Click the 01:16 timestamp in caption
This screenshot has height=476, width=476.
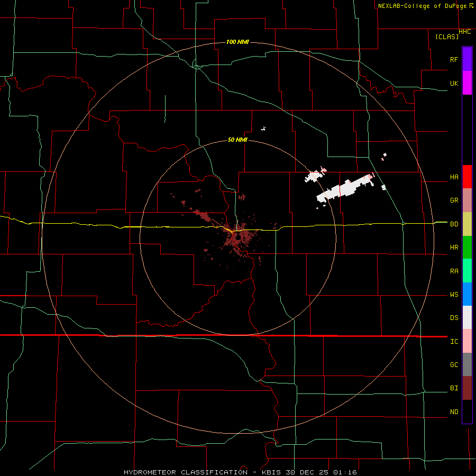(345, 472)
